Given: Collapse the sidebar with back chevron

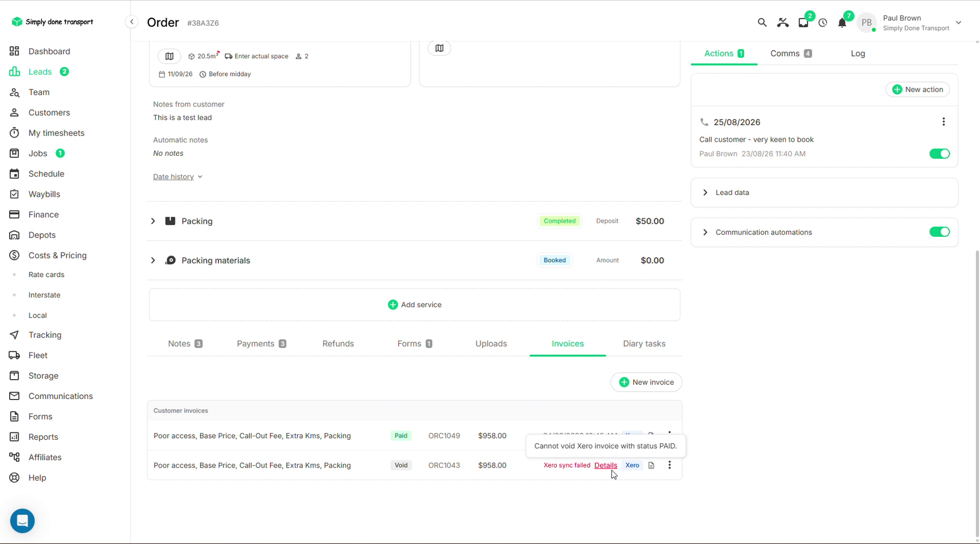Looking at the screenshot, I should (132, 22).
